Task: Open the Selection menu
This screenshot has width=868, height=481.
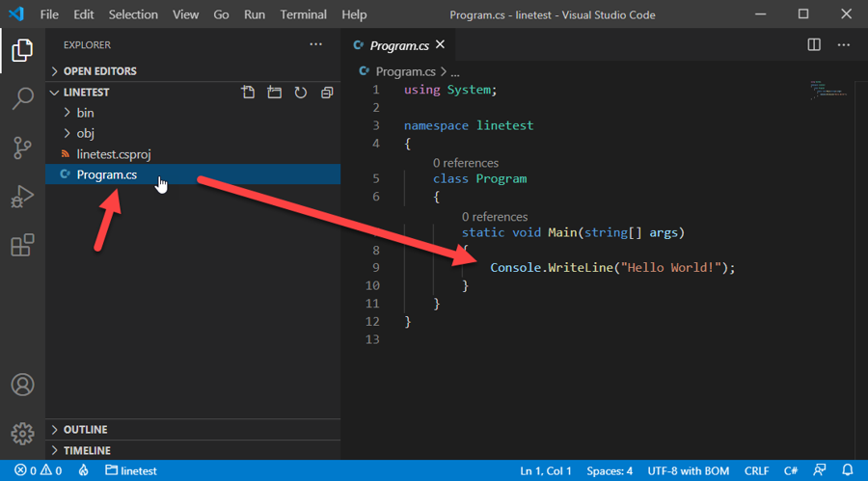Action: point(133,14)
